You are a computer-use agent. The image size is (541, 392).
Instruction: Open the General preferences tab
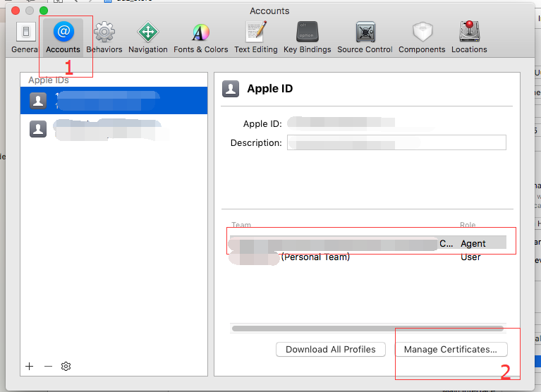point(25,37)
